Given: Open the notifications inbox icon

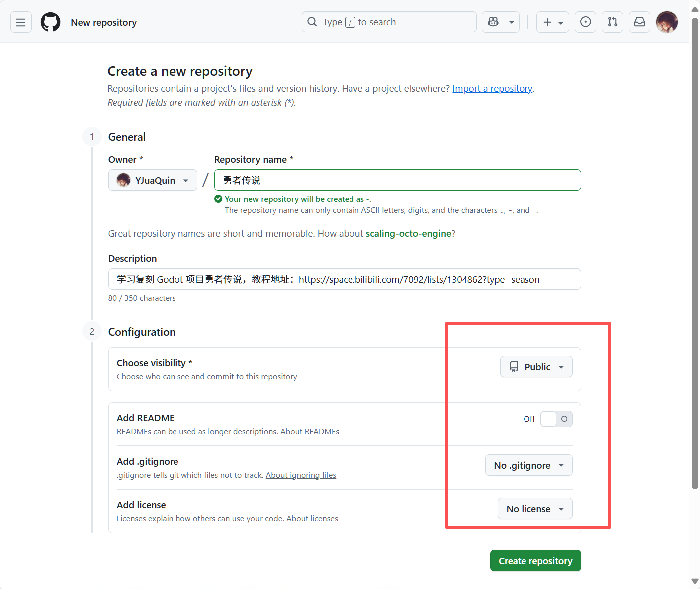Looking at the screenshot, I should [x=639, y=22].
